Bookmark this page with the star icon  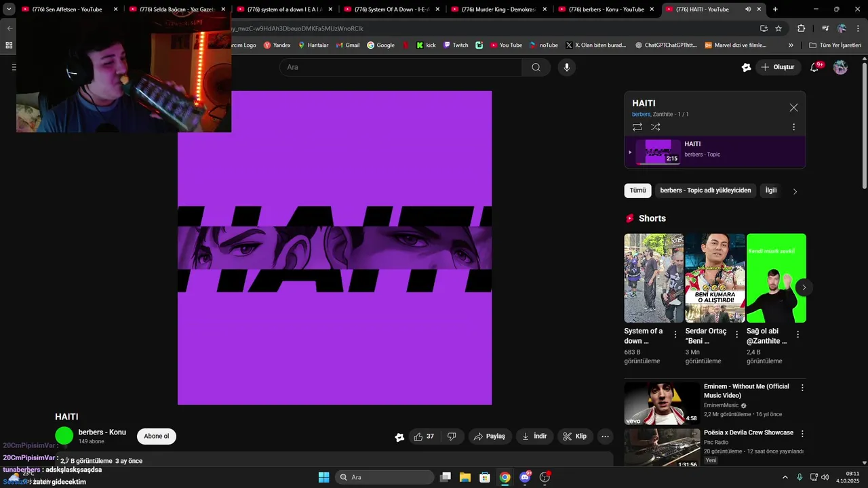[778, 28]
